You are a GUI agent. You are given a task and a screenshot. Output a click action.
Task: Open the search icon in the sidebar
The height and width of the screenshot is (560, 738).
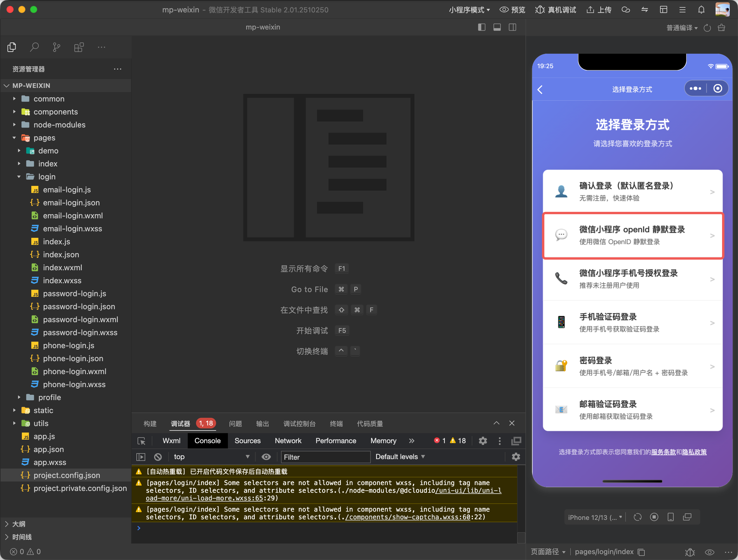tap(34, 47)
